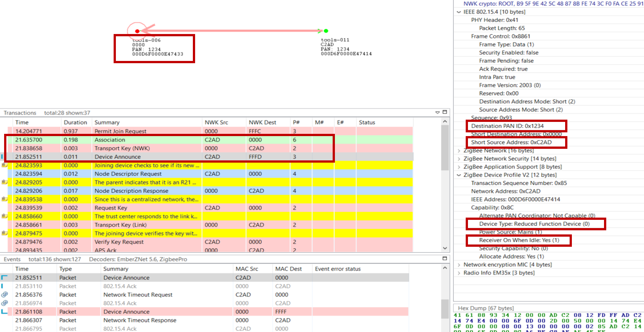Click key icon beside event at 24.823593
This screenshot has height=332, width=644.
5,165
